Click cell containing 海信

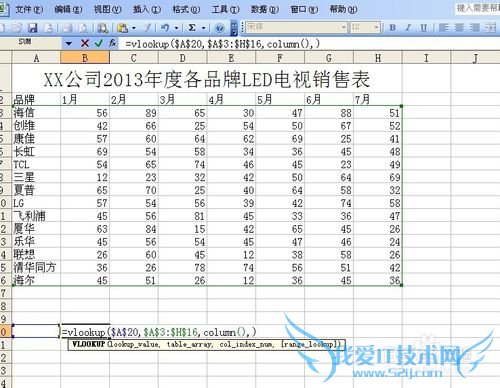pos(36,113)
